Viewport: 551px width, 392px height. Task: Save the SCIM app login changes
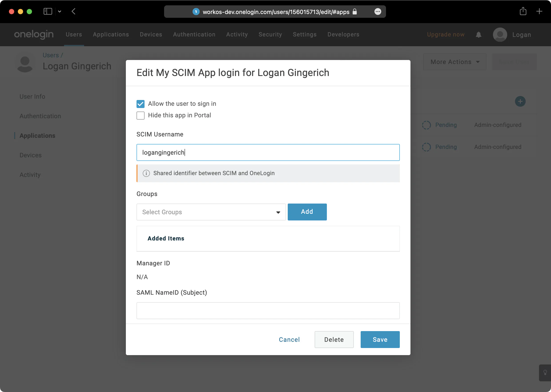[380, 339]
